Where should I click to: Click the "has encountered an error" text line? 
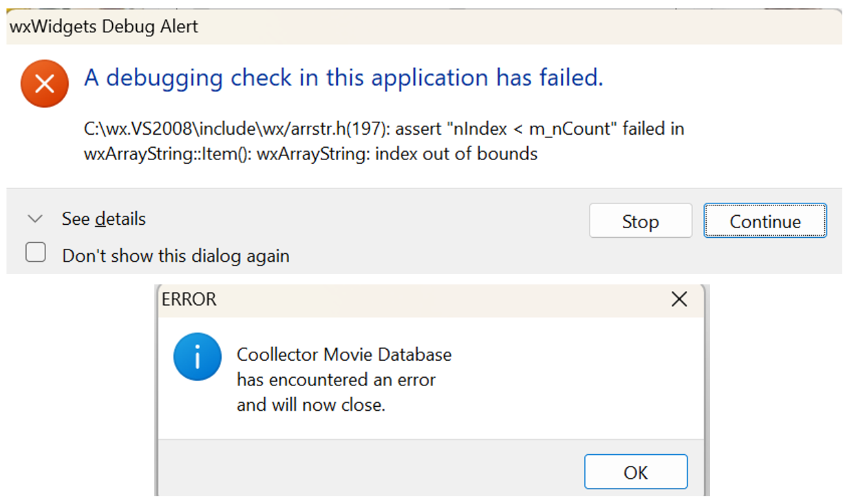(x=336, y=379)
